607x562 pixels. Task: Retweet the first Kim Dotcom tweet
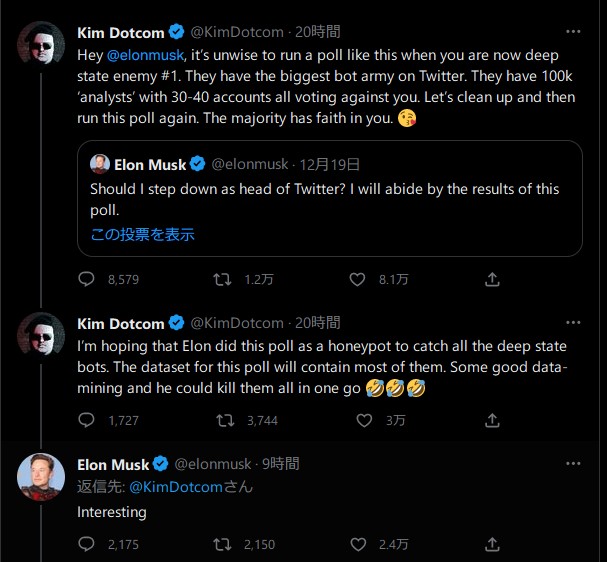pyautogui.click(x=223, y=280)
